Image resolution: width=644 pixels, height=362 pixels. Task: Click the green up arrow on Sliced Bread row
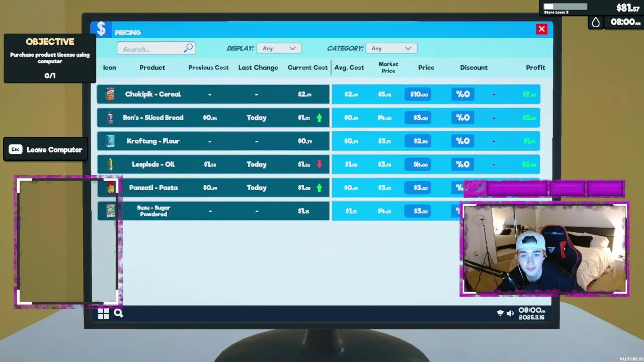(319, 118)
